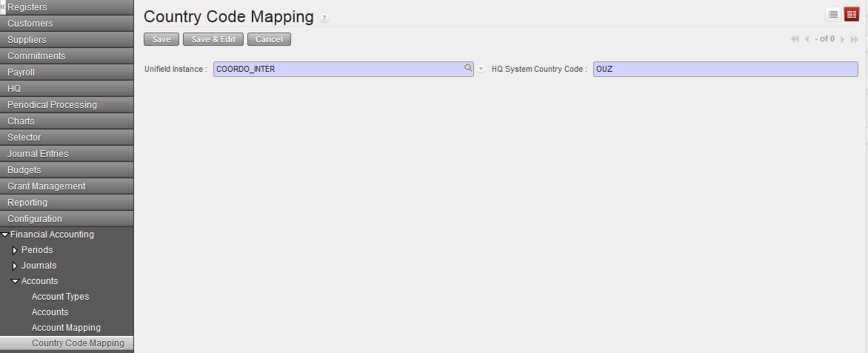Switch to list view icon

pyautogui.click(x=833, y=15)
